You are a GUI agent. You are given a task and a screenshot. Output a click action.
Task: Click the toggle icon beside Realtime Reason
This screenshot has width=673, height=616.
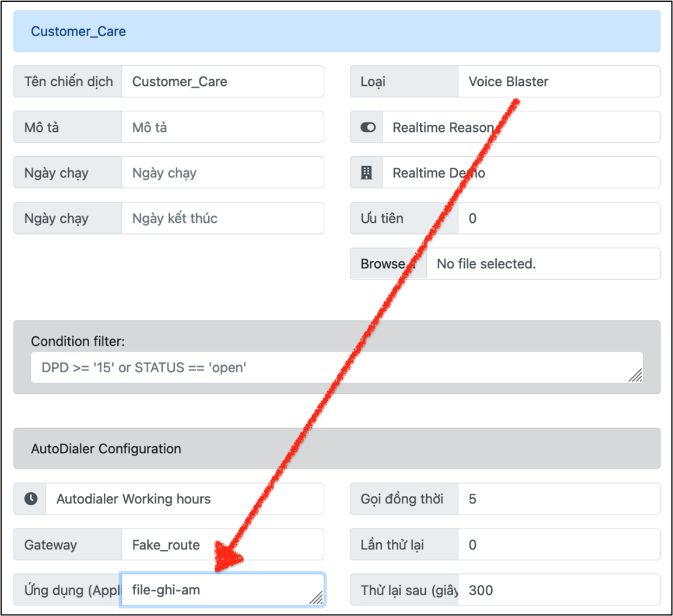368,127
